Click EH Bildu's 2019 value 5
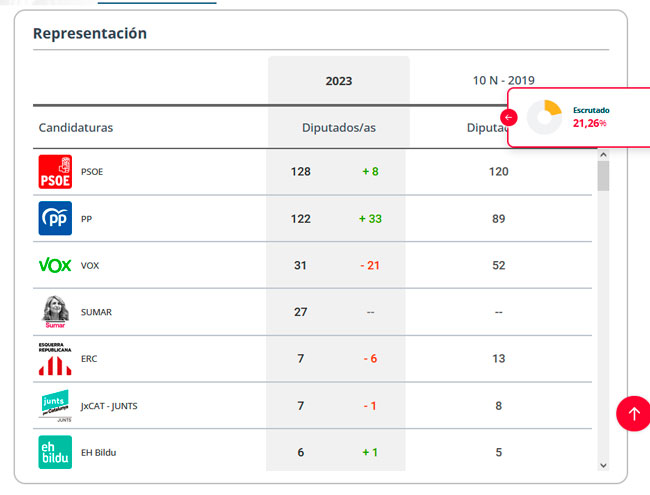Screen dimensions: 650x495 click(x=499, y=452)
